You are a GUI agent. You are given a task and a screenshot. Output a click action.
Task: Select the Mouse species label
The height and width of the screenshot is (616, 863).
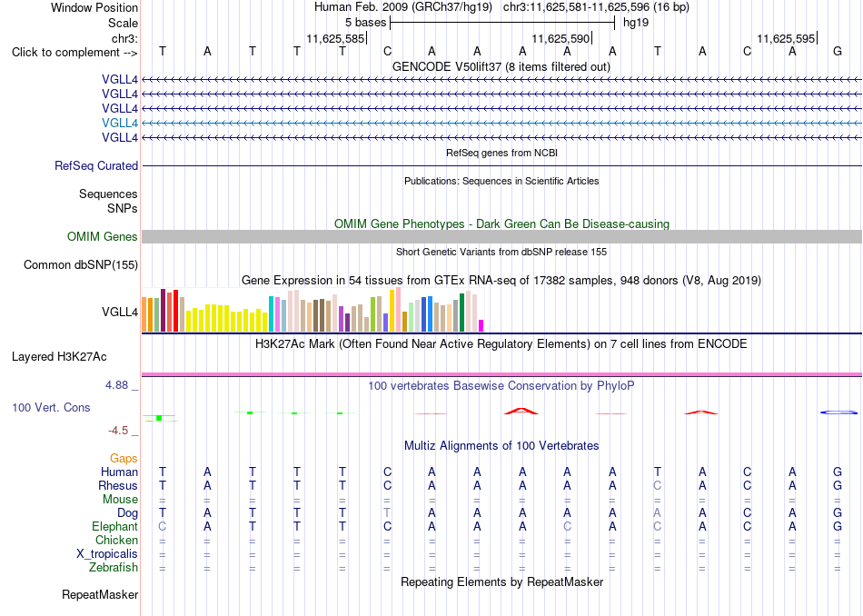(x=120, y=500)
